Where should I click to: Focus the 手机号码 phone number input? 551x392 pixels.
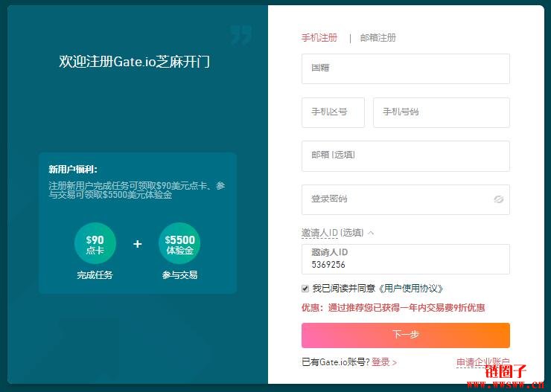tap(442, 112)
